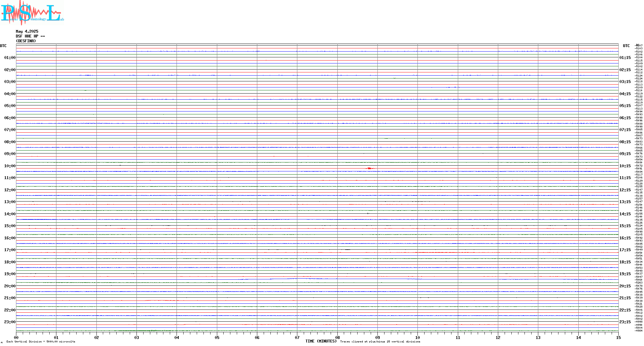Click the Traces clipped at plus/minus 25 divisions note
Image resolution: width=644 pixels, height=346 pixels.
point(380,342)
